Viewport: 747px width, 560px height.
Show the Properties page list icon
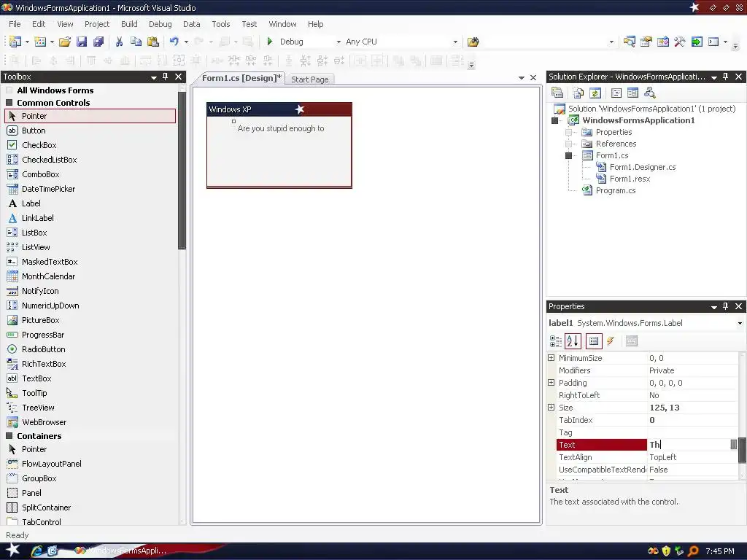tap(594, 341)
